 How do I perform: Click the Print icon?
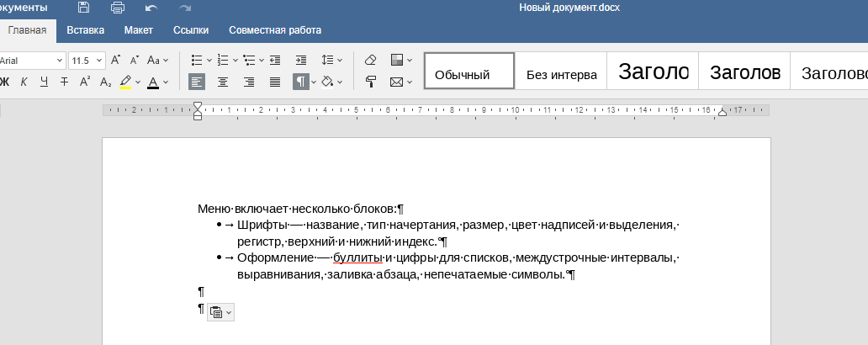118,8
